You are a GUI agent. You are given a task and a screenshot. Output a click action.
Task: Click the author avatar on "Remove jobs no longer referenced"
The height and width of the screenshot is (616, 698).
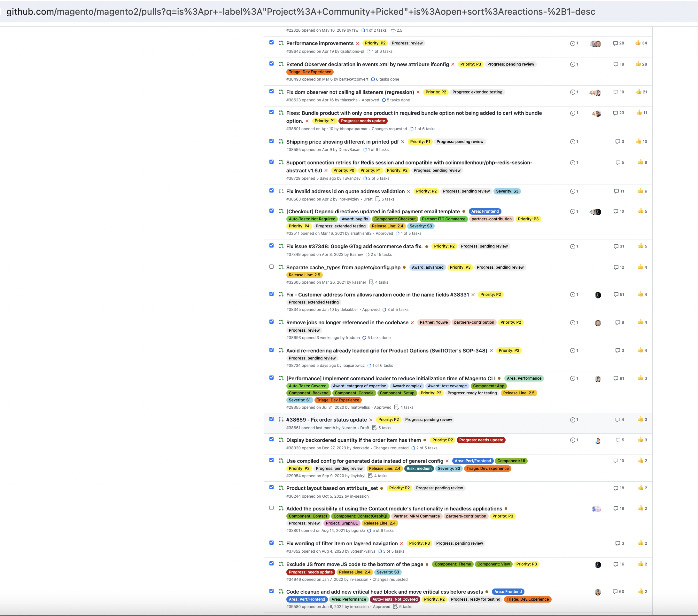598,322
